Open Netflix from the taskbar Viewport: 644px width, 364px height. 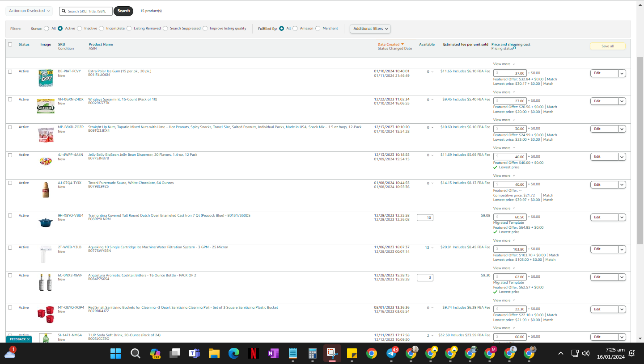click(253, 354)
